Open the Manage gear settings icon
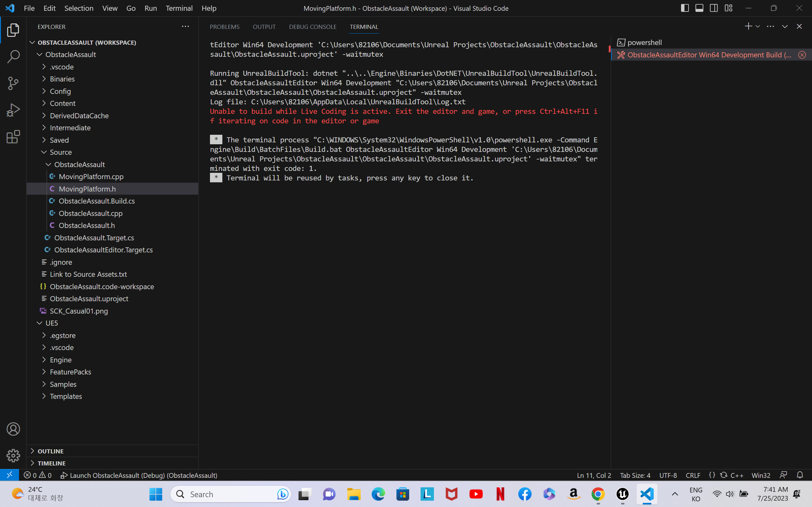Viewport: 812px width, 507px height. (x=13, y=455)
